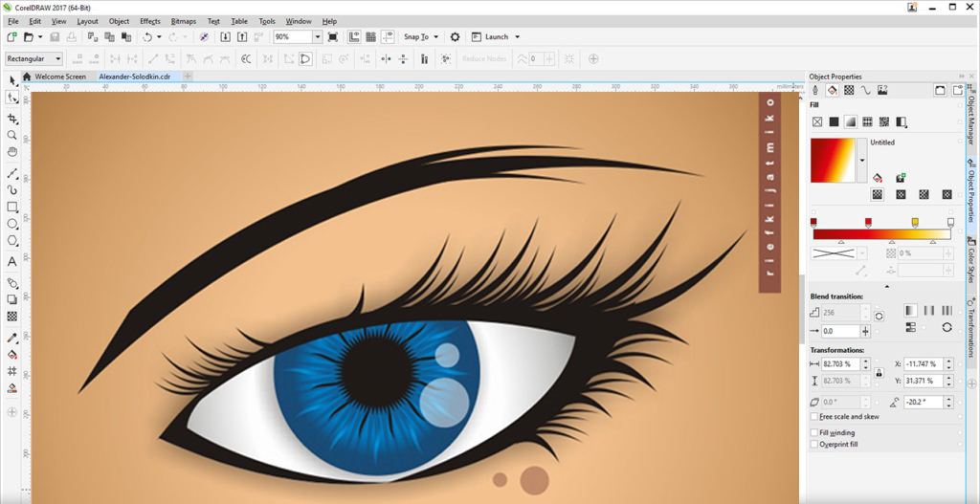The image size is (980, 504).
Task: Enable the Overprint fill checkbox
Action: [814, 444]
